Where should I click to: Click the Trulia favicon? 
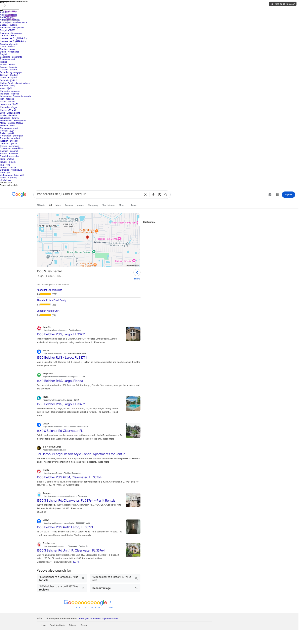(x=39, y=398)
